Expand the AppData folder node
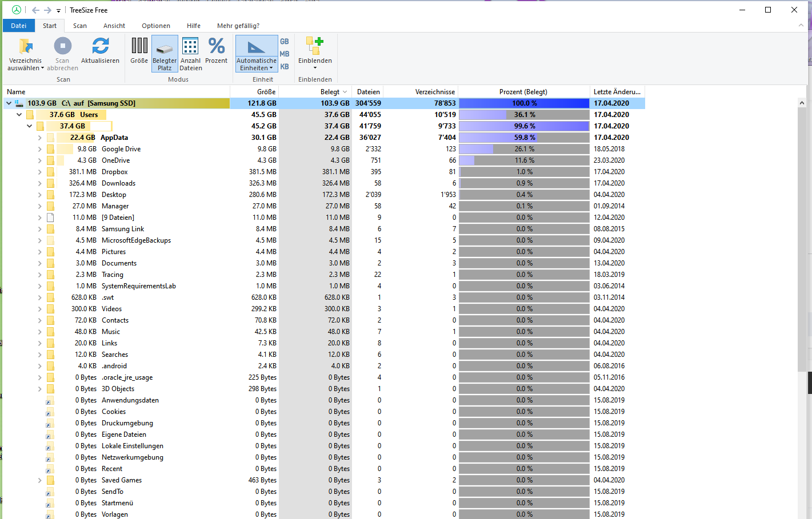 (39, 138)
